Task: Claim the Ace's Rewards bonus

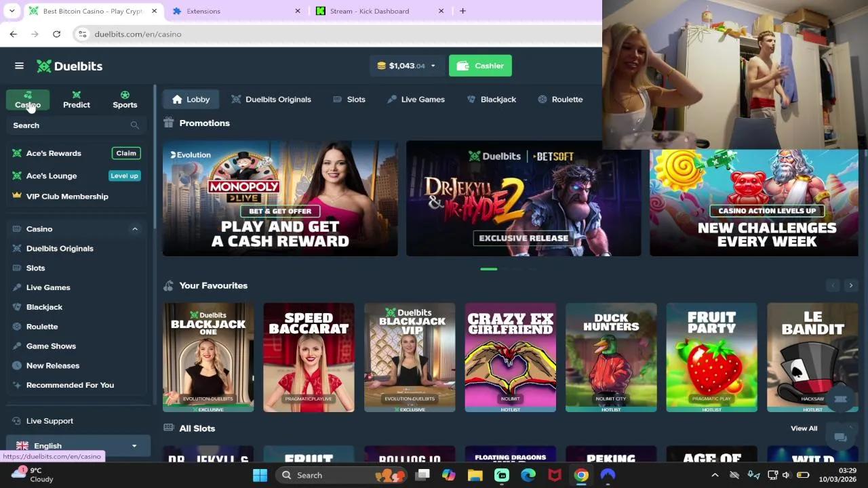Action: 126,153
